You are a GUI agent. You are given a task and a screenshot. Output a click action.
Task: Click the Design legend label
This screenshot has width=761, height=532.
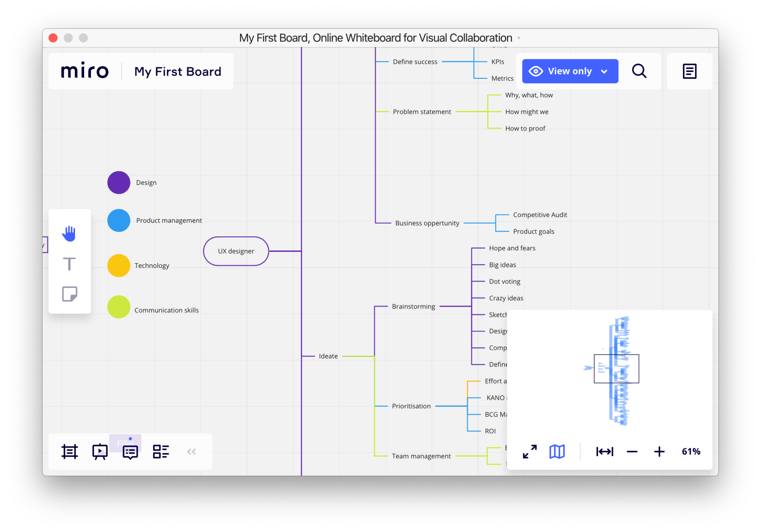(146, 183)
